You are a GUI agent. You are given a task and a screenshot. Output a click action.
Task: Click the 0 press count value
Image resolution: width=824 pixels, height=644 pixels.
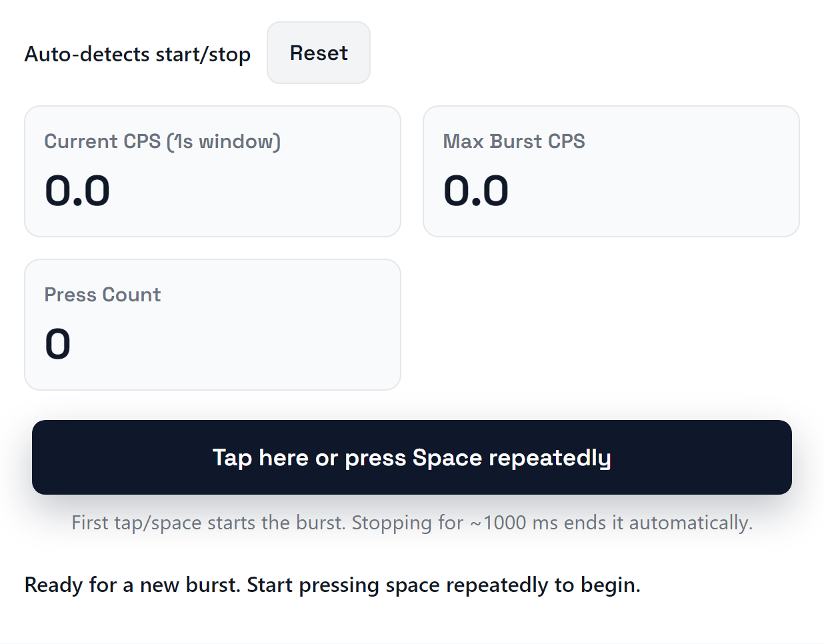pos(58,343)
